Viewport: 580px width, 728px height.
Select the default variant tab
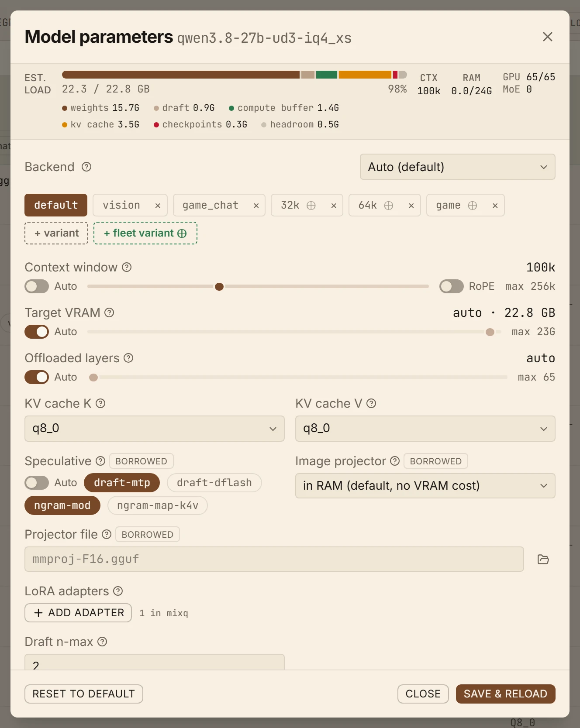[56, 205]
